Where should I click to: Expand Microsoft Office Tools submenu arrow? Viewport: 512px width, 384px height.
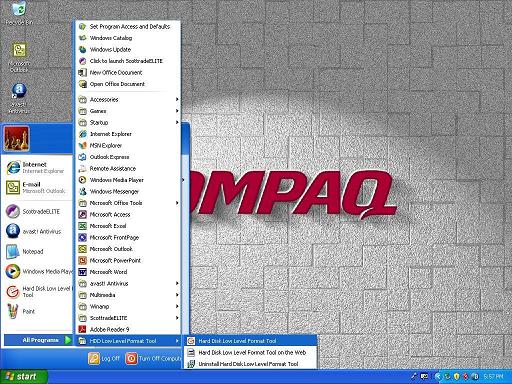177,203
